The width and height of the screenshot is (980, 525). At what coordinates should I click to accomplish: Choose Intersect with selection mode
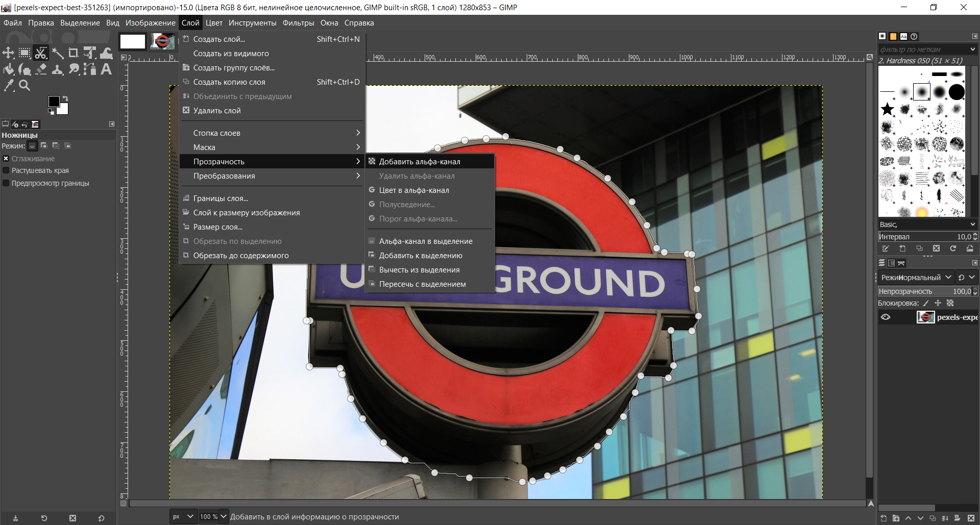[67, 146]
